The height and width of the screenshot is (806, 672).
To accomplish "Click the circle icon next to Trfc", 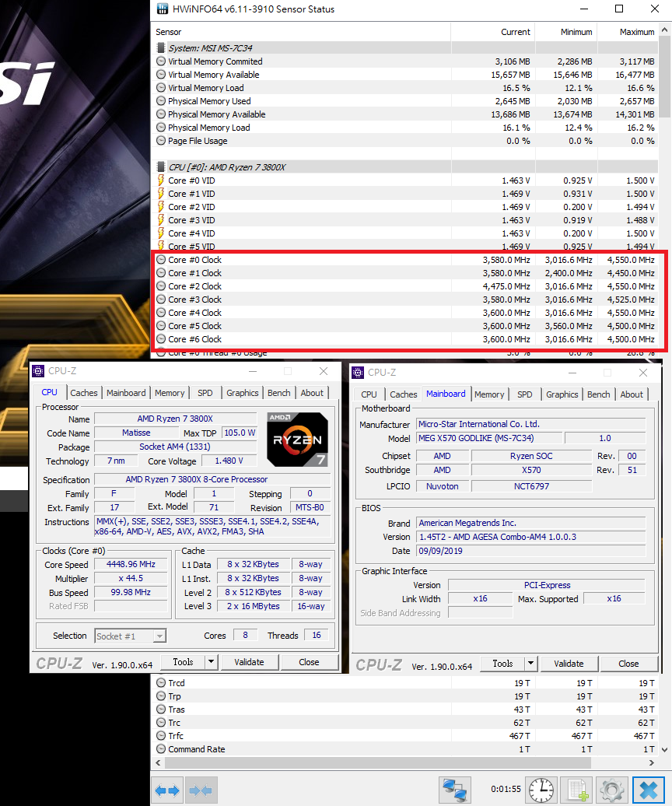I will [x=161, y=735].
